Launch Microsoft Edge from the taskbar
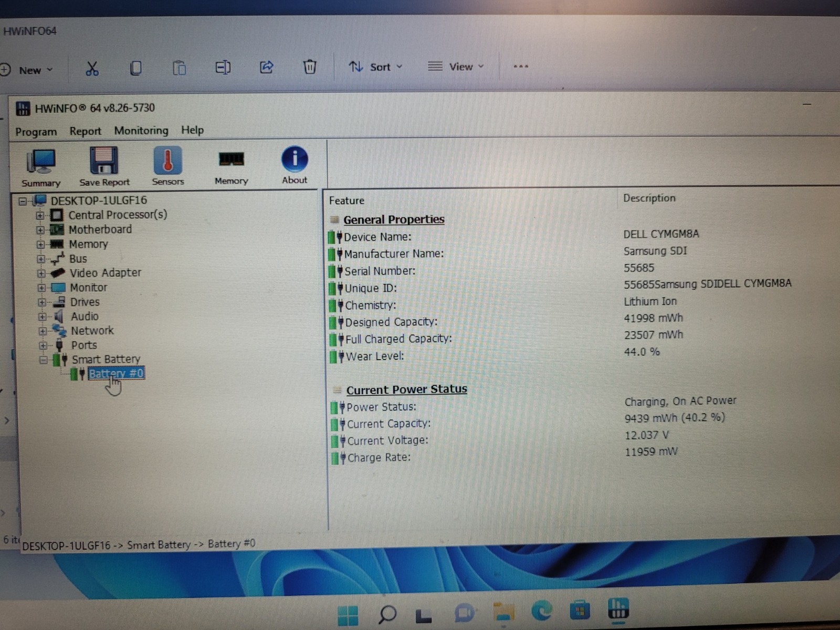Viewport: 840px width, 630px height. pos(541,611)
